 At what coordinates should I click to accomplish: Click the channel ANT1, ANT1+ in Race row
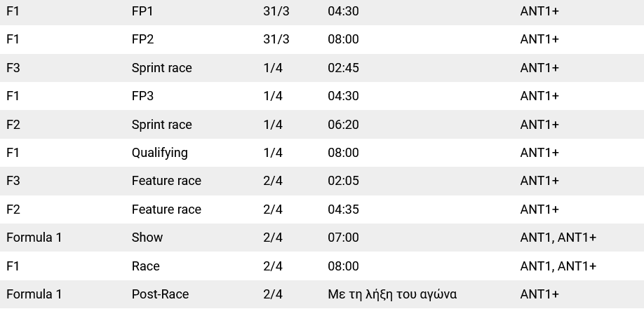tap(558, 266)
